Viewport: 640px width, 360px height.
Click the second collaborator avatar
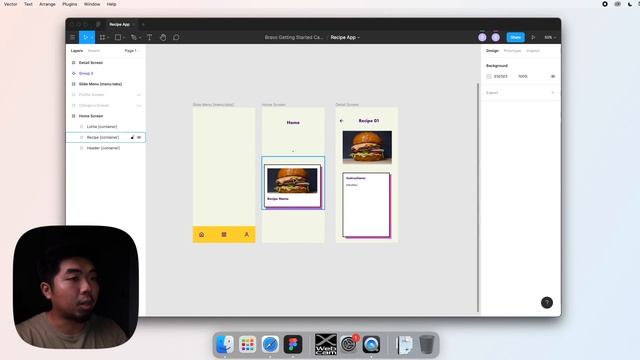pyautogui.click(x=496, y=37)
